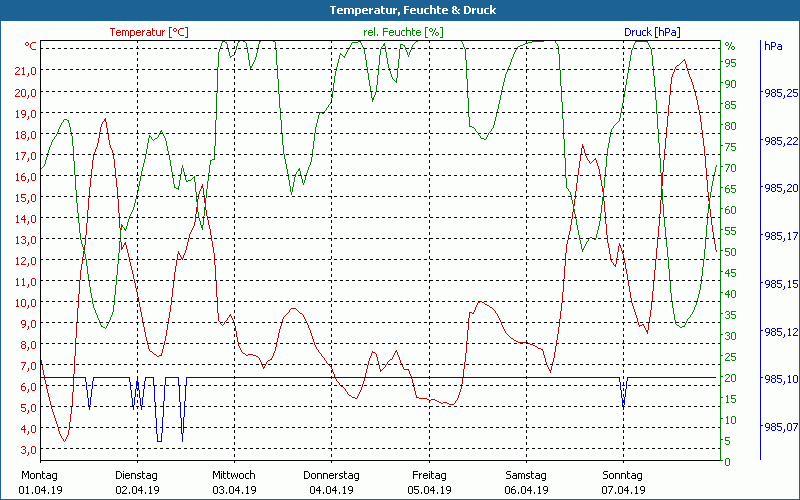Click the 985,17 pressure axis value

(780, 237)
